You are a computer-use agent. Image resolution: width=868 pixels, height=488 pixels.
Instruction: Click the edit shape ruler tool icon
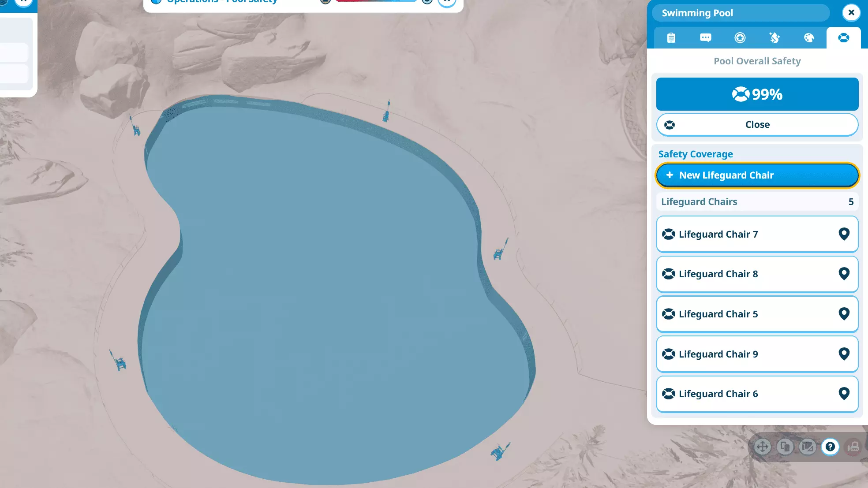click(808, 447)
